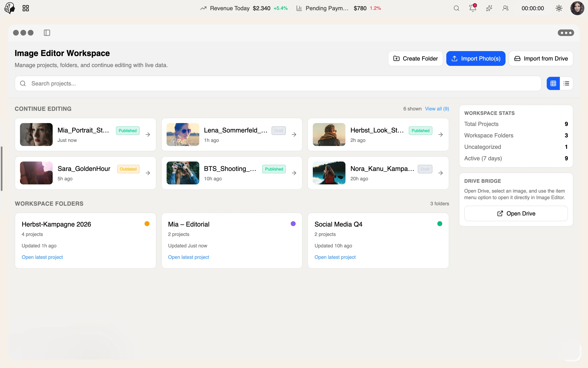Click Create Folder button
Image resolution: width=588 pixels, height=368 pixels.
[x=415, y=58]
